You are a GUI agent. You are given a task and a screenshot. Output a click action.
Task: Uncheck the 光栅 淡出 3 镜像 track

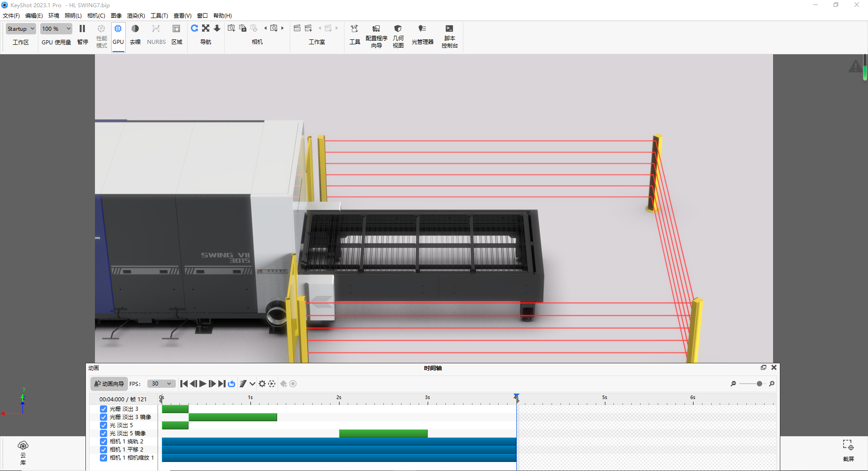(103, 417)
